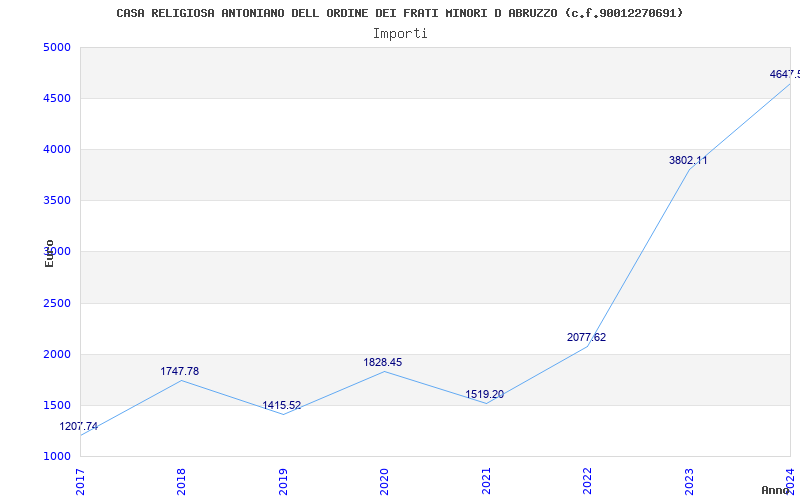Select the 2022 x-axis year label
Viewport: 800px width, 500px height.
click(587, 480)
